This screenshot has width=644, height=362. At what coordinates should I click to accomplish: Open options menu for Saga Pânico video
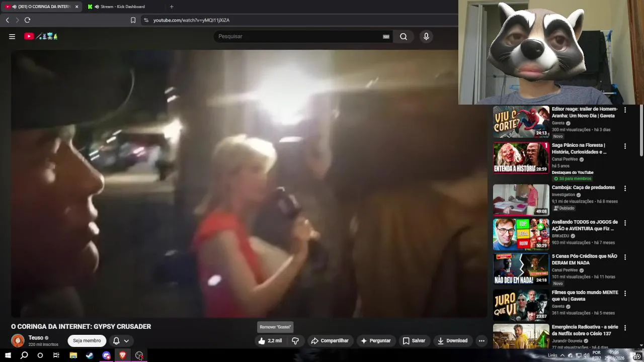625,146
